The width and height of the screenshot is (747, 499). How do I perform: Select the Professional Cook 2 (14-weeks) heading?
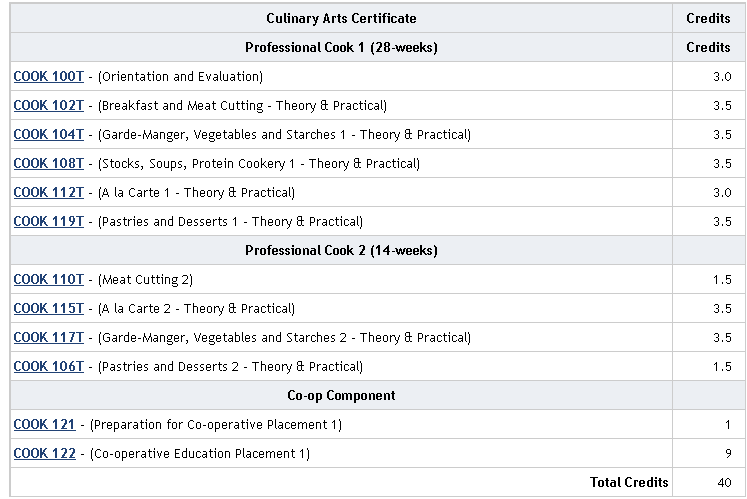pyautogui.click(x=341, y=251)
